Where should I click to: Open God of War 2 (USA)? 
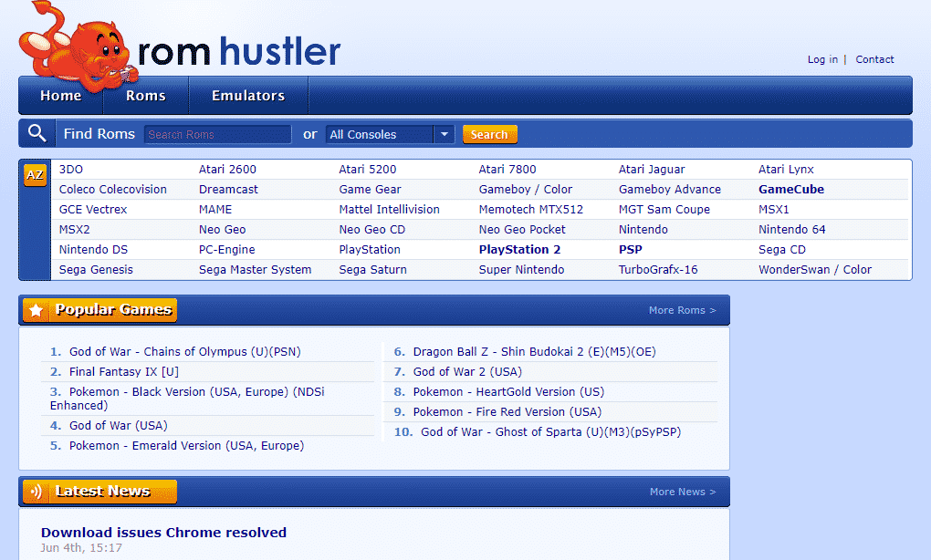468,372
